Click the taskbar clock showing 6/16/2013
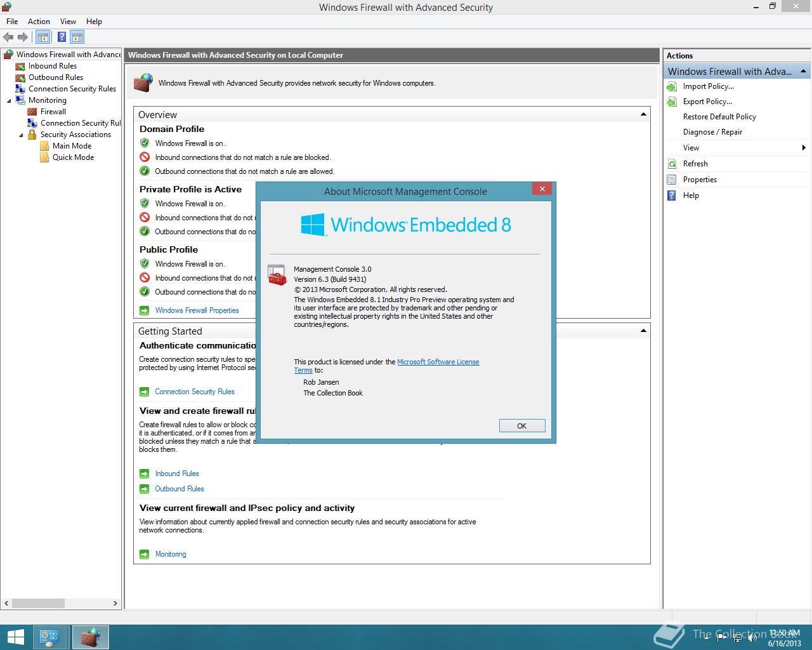The height and width of the screenshot is (650, 812). tap(783, 638)
